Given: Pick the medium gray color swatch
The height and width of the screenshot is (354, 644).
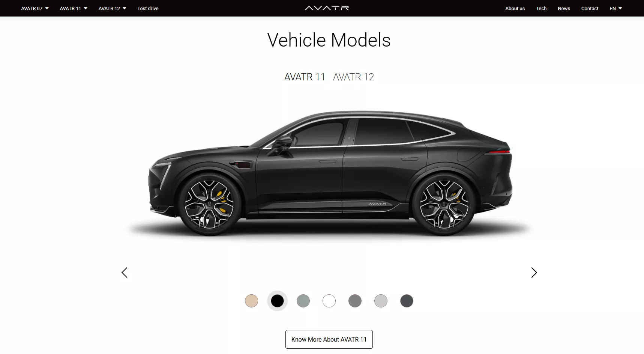Looking at the screenshot, I should [355, 301].
